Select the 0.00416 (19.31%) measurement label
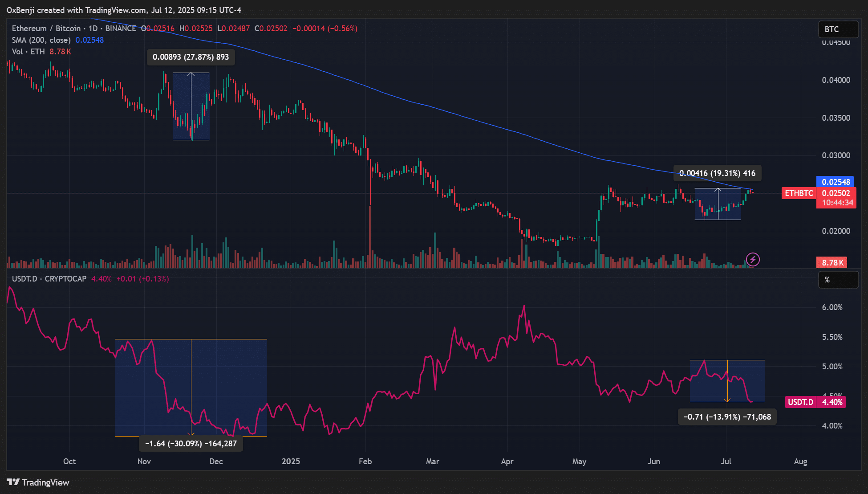Screen dimensions: 868x494 717,173
